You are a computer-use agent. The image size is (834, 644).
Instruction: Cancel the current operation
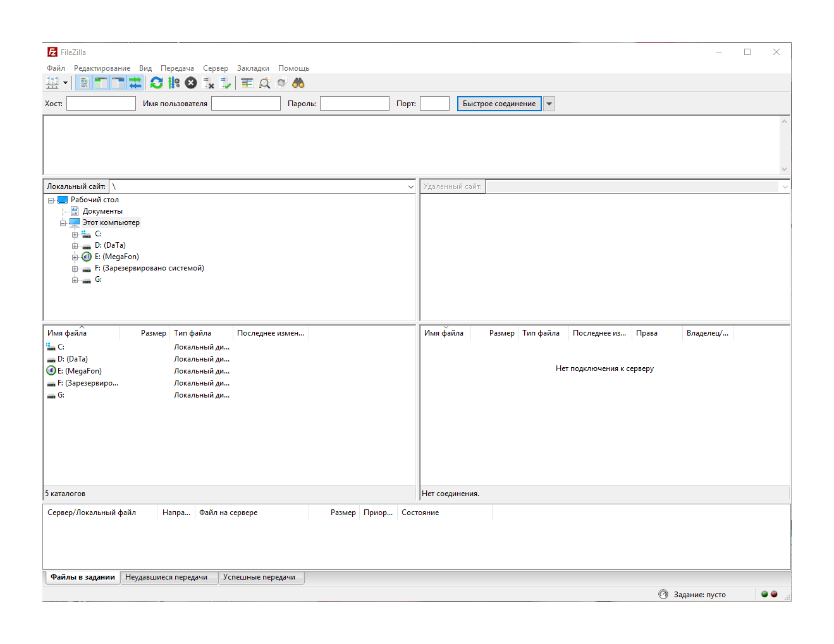[191, 83]
